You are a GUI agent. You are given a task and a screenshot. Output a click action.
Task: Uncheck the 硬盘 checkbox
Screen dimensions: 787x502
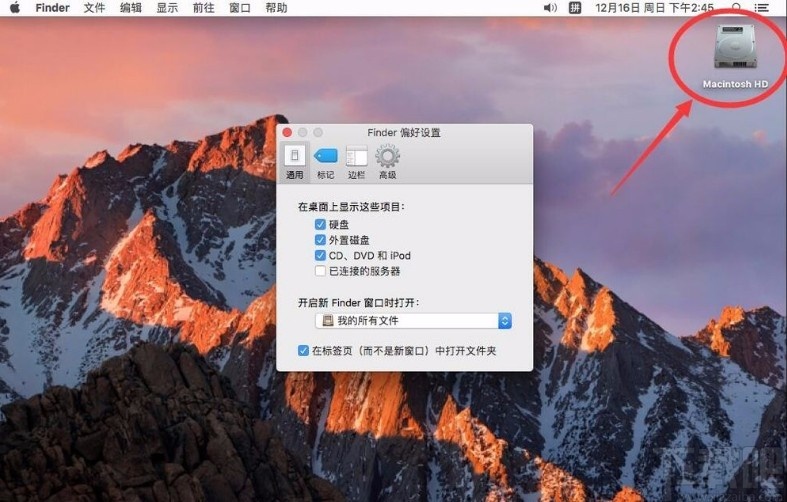[x=320, y=224]
